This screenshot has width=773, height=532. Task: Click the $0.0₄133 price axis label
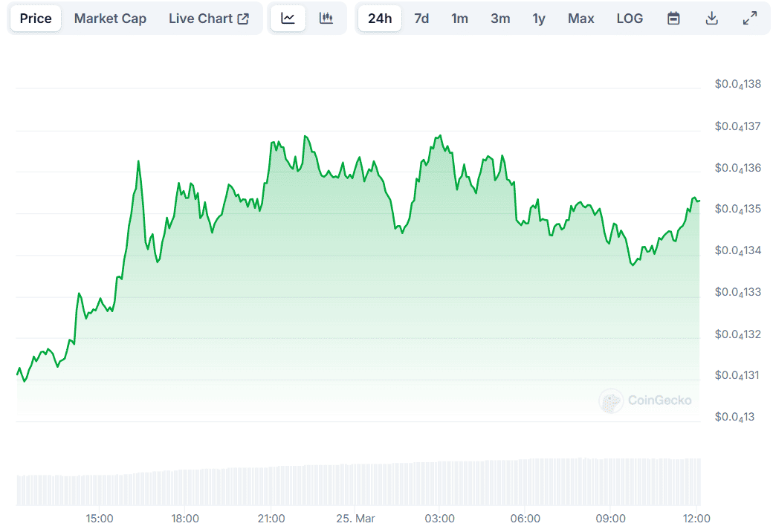738,292
